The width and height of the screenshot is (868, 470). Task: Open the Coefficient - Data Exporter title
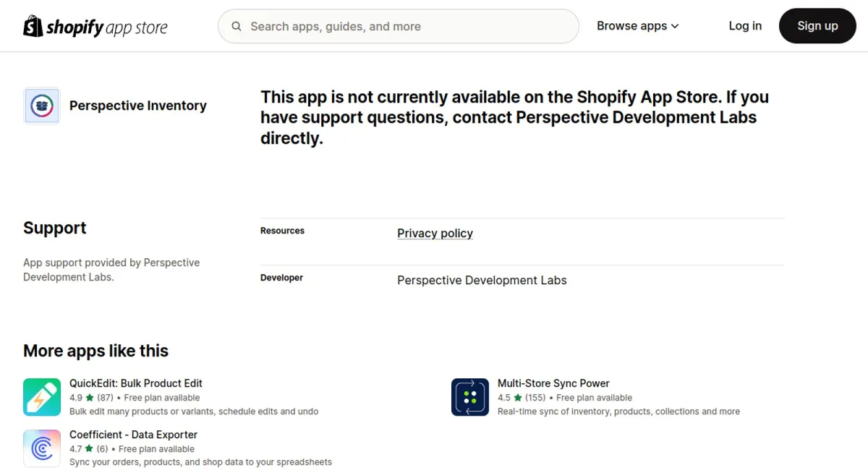click(133, 435)
